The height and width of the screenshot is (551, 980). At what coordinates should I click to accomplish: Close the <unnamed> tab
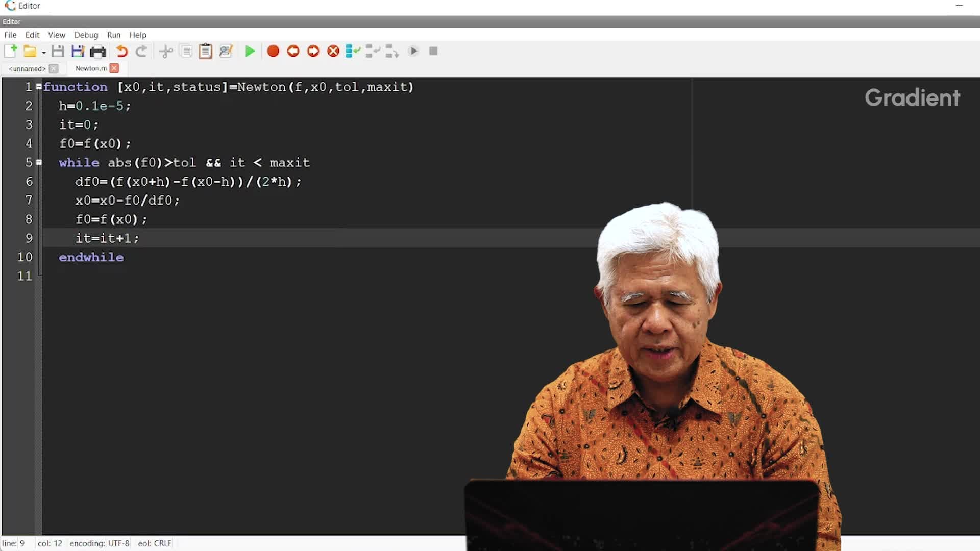54,68
